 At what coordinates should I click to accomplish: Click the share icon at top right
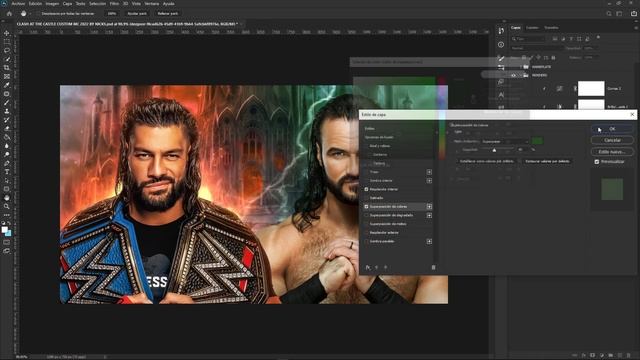coord(633,13)
